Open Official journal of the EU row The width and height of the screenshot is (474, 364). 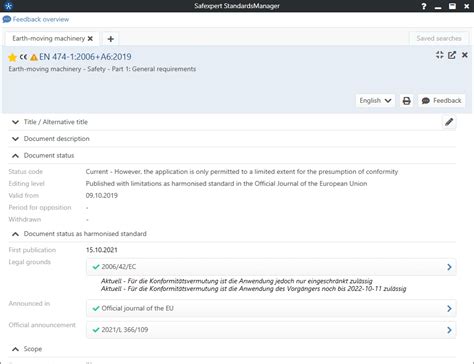271,308
